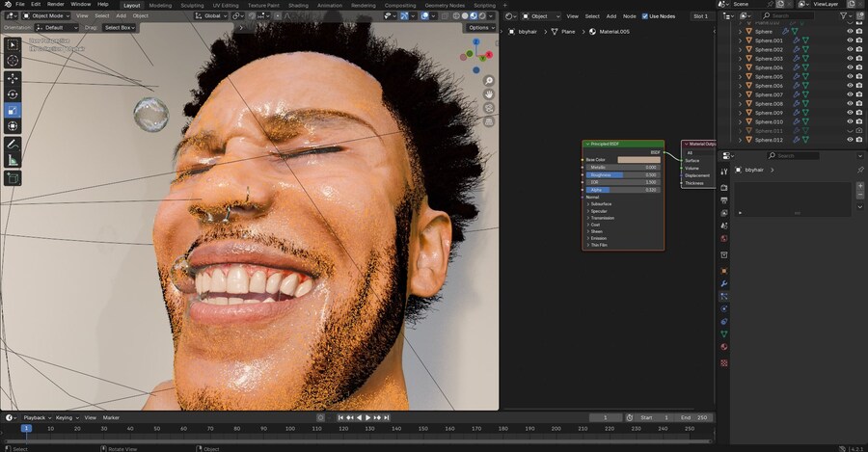Hide Sphere.001 with its eye icon
868x452 pixels.
(850, 40)
